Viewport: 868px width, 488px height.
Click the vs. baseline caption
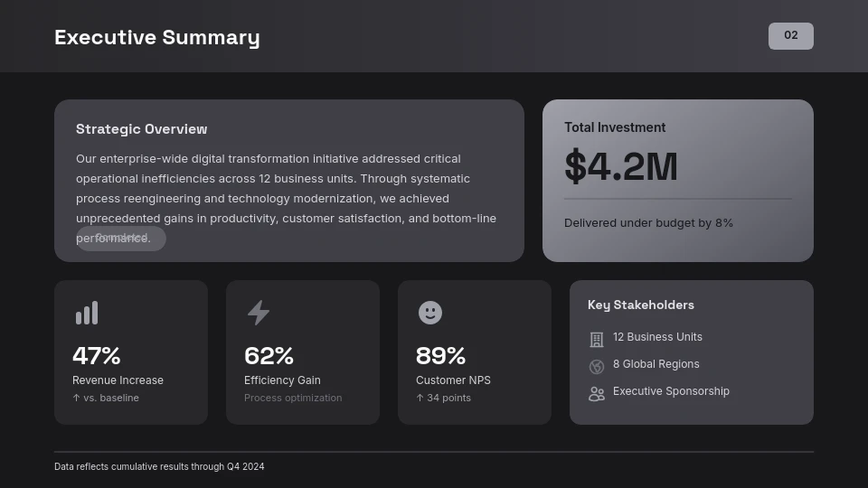click(x=106, y=398)
